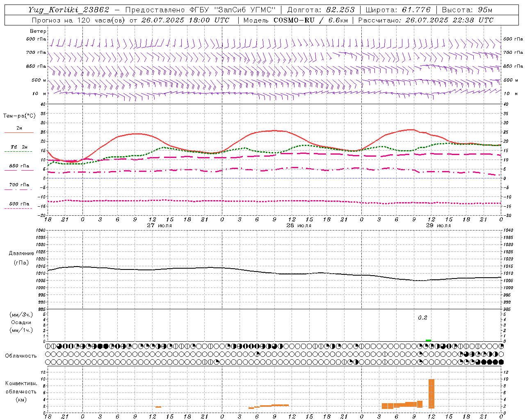Click the Конвективн. облачность (км) label
Image resolution: width=525 pixels, height=420 pixels.
click(x=21, y=392)
